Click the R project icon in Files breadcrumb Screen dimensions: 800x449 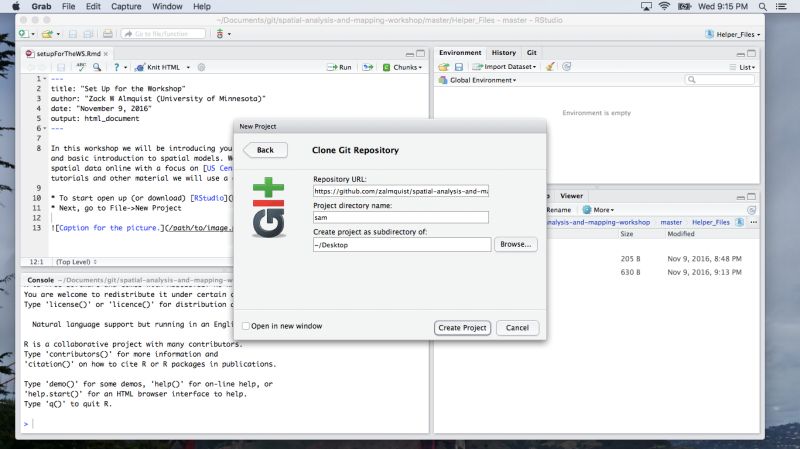coord(739,222)
